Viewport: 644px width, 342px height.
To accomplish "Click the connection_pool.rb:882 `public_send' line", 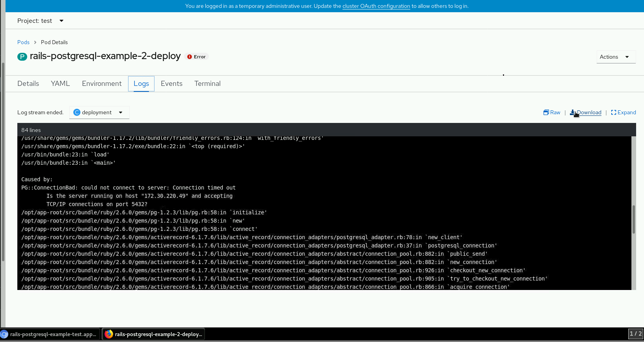I will 255,254.
